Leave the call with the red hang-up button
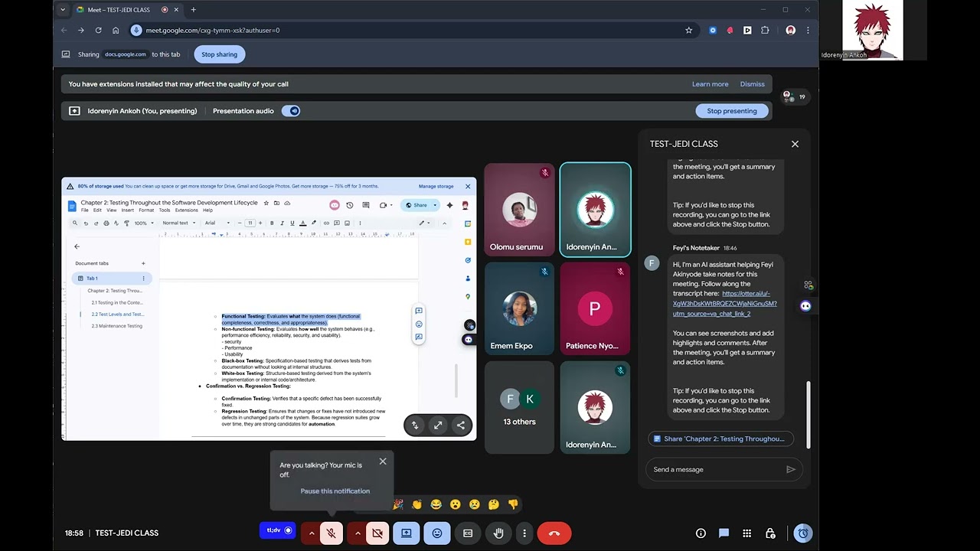The height and width of the screenshot is (551, 980). click(x=554, y=533)
